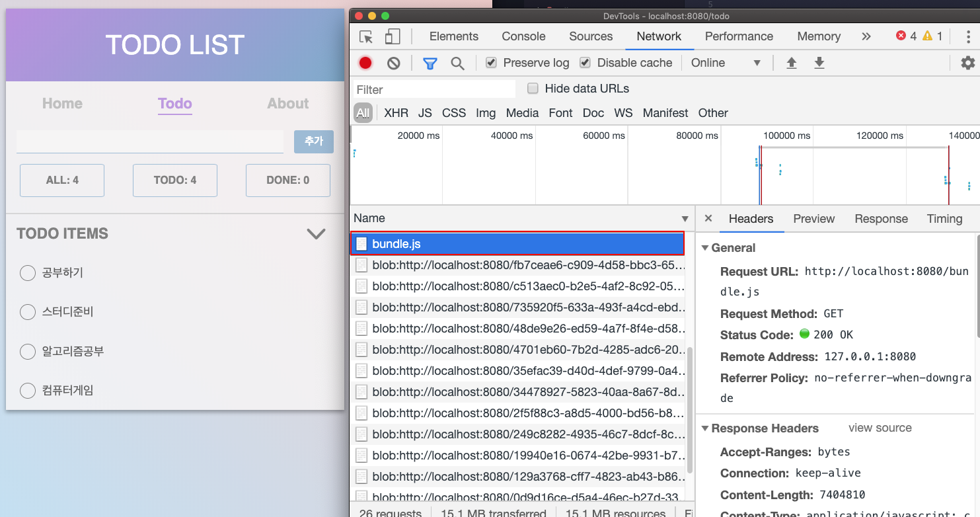Select the All request type filter
The width and height of the screenshot is (980, 517).
point(363,113)
